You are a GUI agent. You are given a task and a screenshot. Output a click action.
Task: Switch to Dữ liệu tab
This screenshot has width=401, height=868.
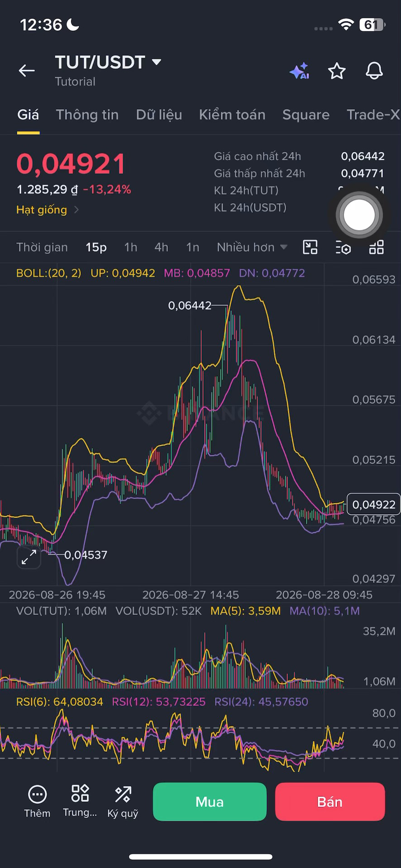pos(159,115)
